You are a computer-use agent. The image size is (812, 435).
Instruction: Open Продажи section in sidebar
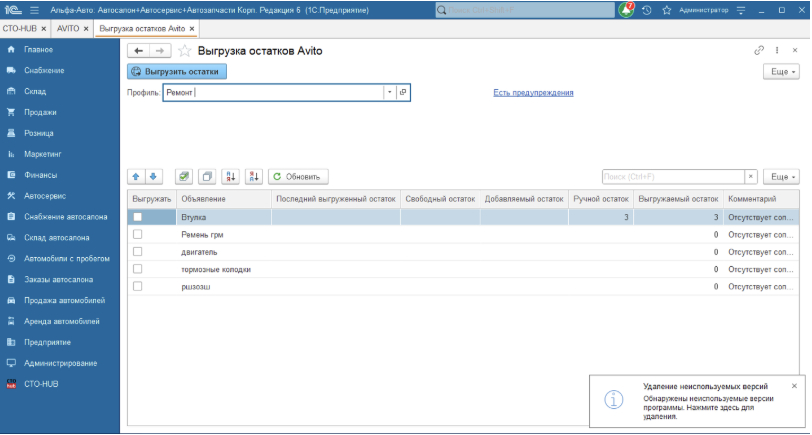click(40, 112)
